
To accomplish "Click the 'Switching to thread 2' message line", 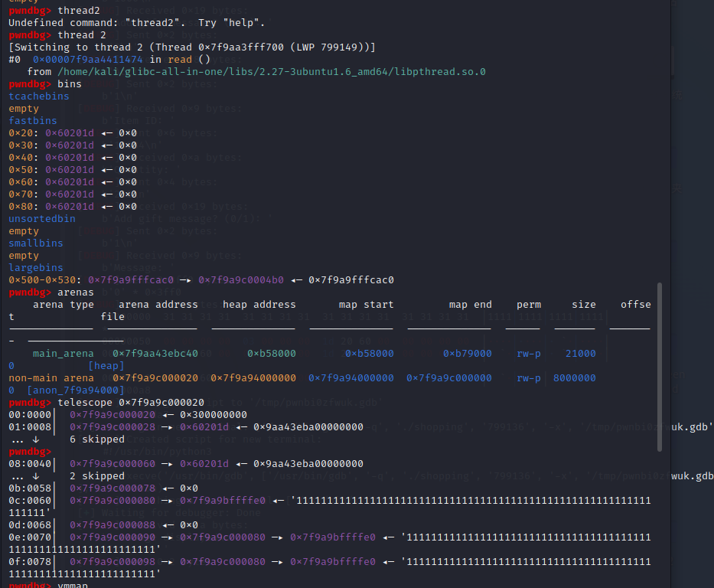I will 192,47.
